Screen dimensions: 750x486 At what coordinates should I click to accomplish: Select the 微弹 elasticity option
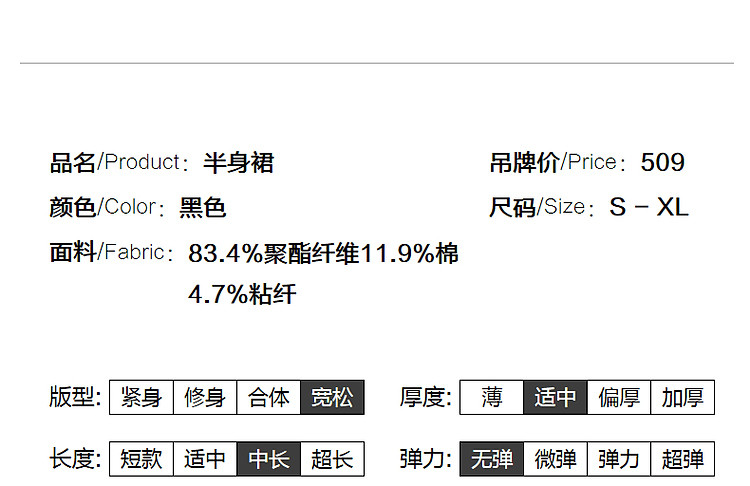(555, 459)
